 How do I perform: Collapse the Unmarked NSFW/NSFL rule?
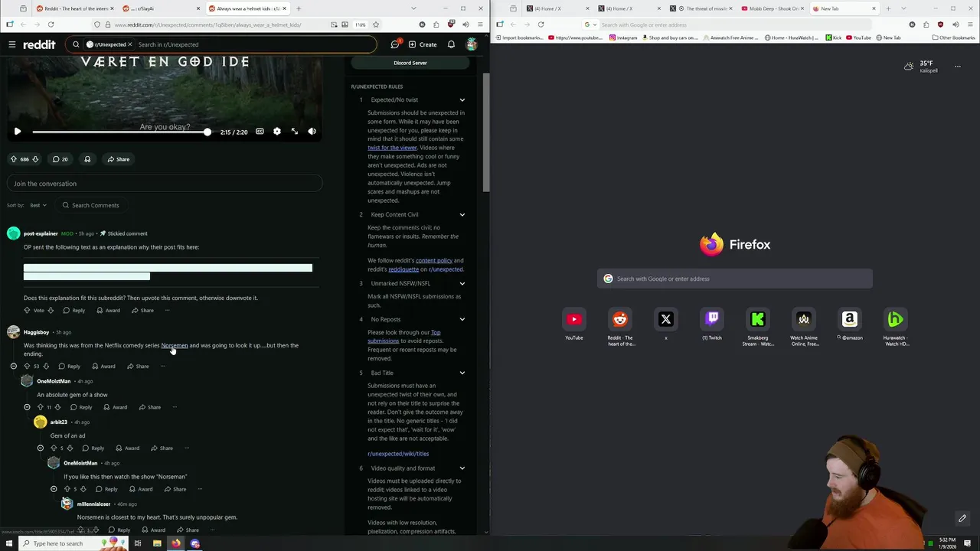click(462, 284)
